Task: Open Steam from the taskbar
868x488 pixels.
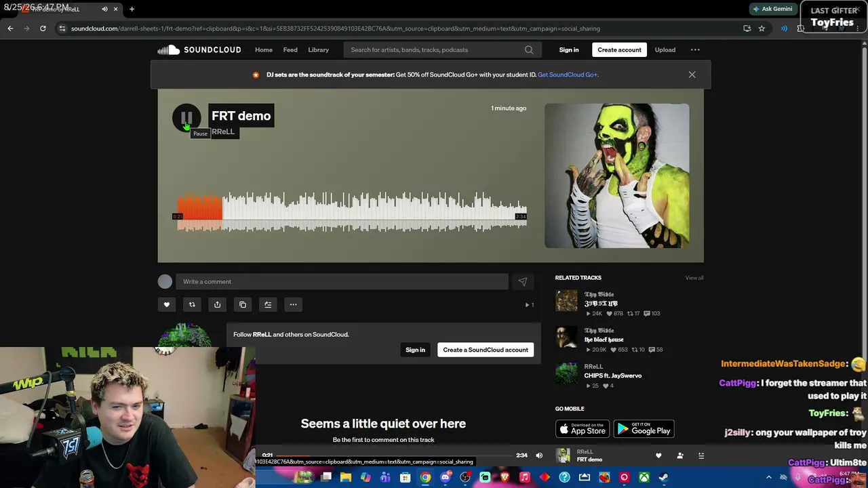Action: pyautogui.click(x=664, y=477)
